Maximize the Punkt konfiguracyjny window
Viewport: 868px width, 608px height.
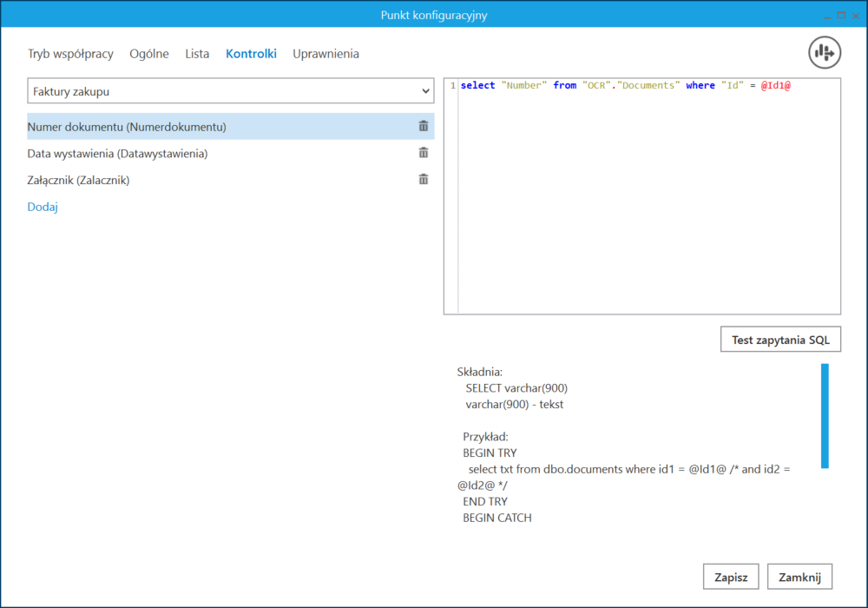pos(840,15)
